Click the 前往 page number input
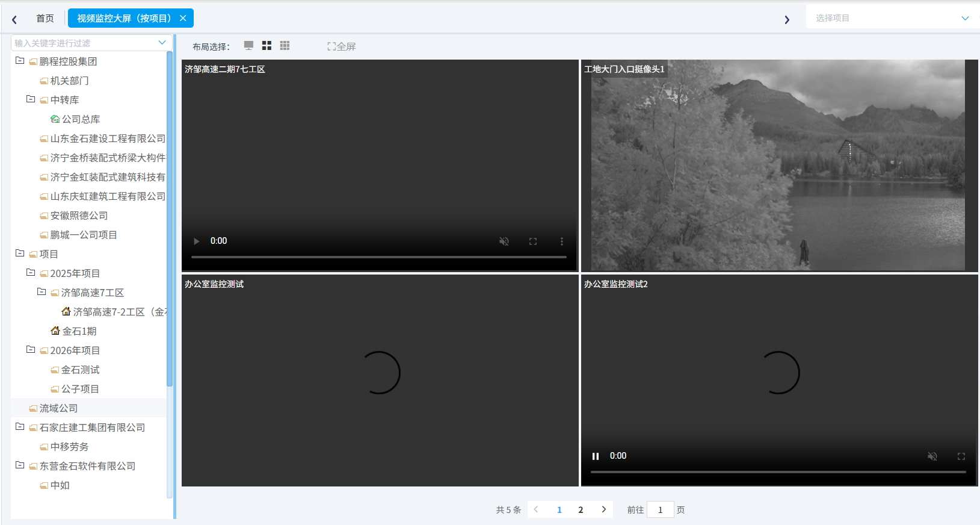The height and width of the screenshot is (525, 980). coord(660,509)
